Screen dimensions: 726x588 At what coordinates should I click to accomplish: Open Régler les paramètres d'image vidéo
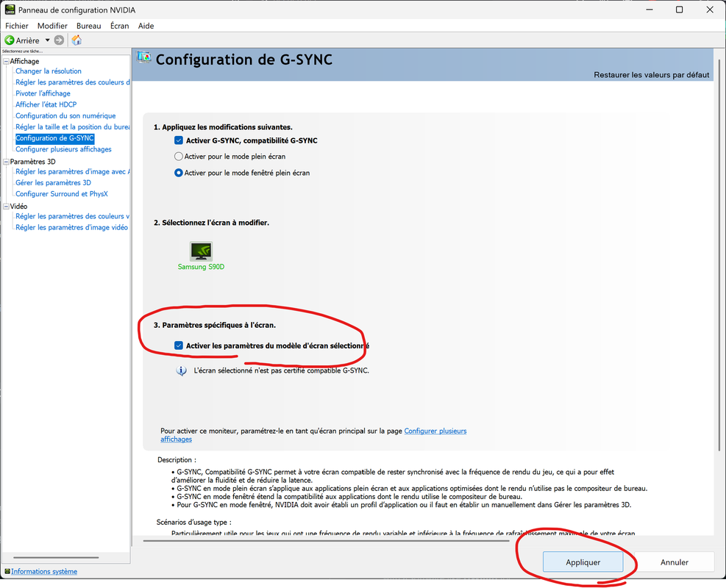72,227
